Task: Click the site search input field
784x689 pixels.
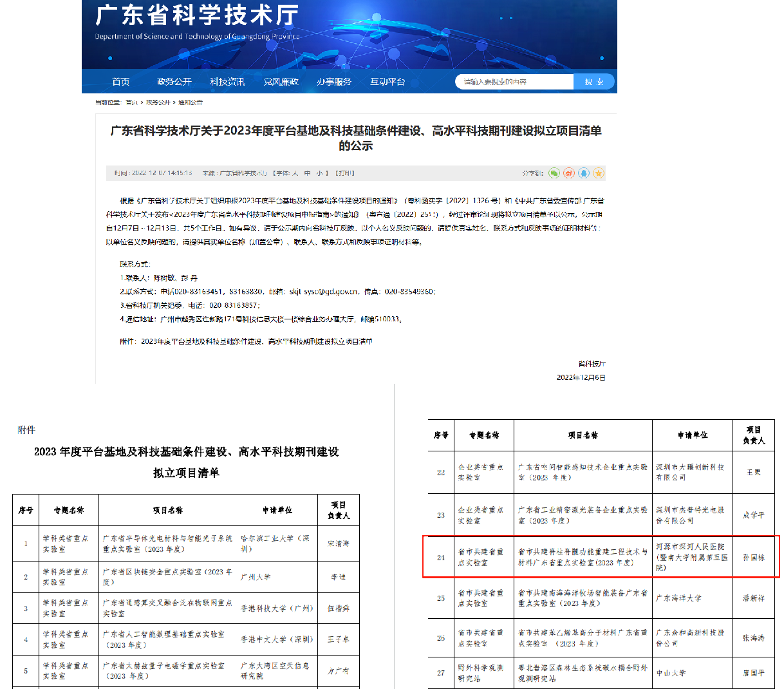Action: pyautogui.click(x=515, y=82)
